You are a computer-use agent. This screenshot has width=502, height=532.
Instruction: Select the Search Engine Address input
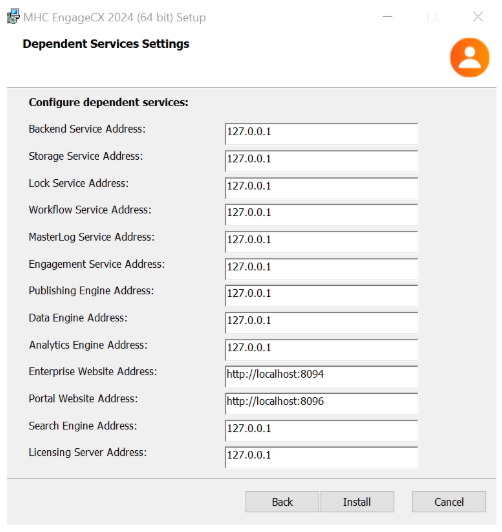tap(321, 431)
